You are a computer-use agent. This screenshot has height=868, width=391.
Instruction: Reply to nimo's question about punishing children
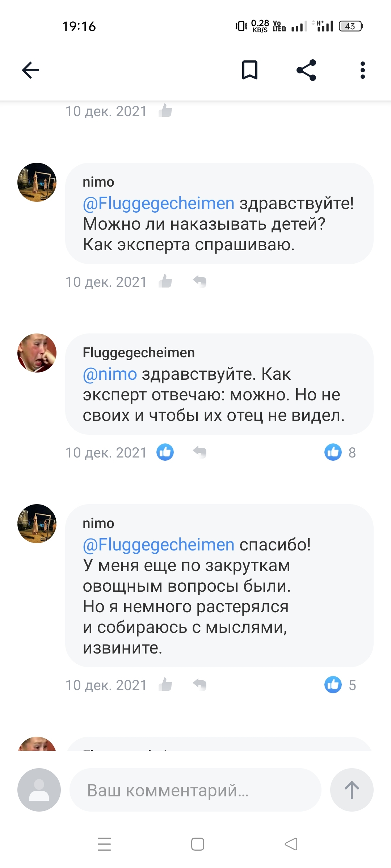199,281
